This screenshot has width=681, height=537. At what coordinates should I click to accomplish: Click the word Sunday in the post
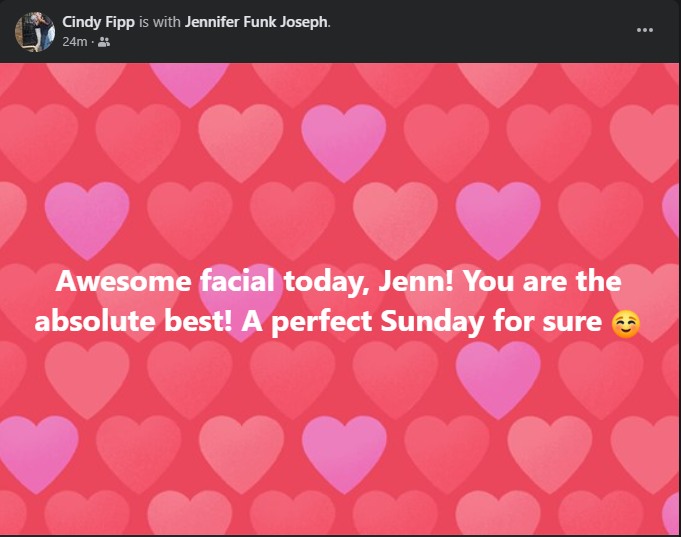click(432, 322)
